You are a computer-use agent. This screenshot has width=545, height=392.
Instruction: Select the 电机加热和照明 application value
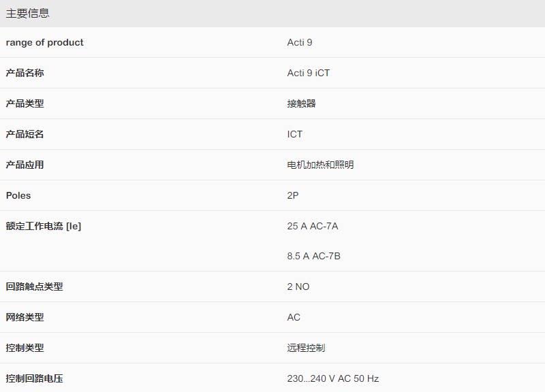(x=320, y=165)
